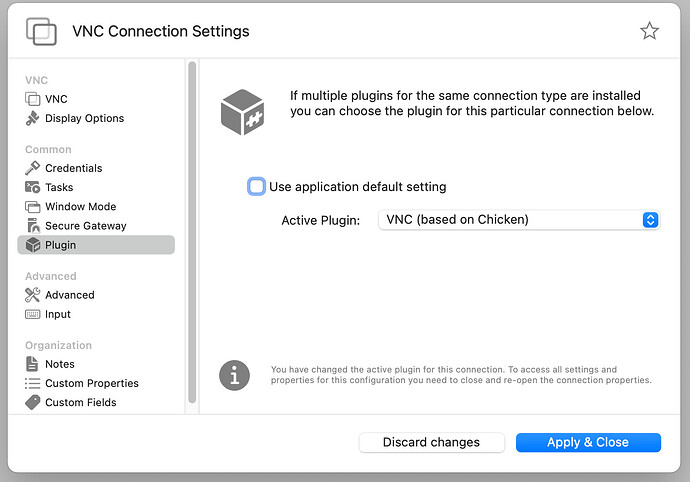Open Display Options via its icon
The image size is (690, 482).
32,118
